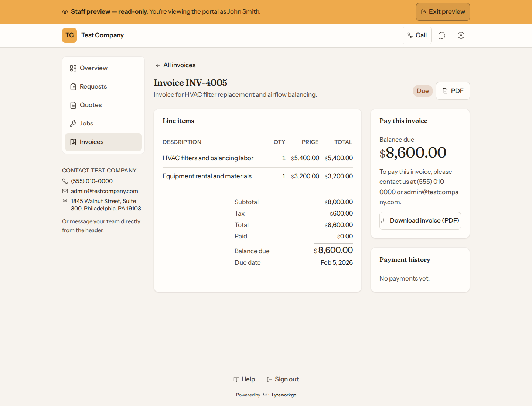The width and height of the screenshot is (532, 406).
Task: Click the Test Company name in header
Action: [x=103, y=35]
